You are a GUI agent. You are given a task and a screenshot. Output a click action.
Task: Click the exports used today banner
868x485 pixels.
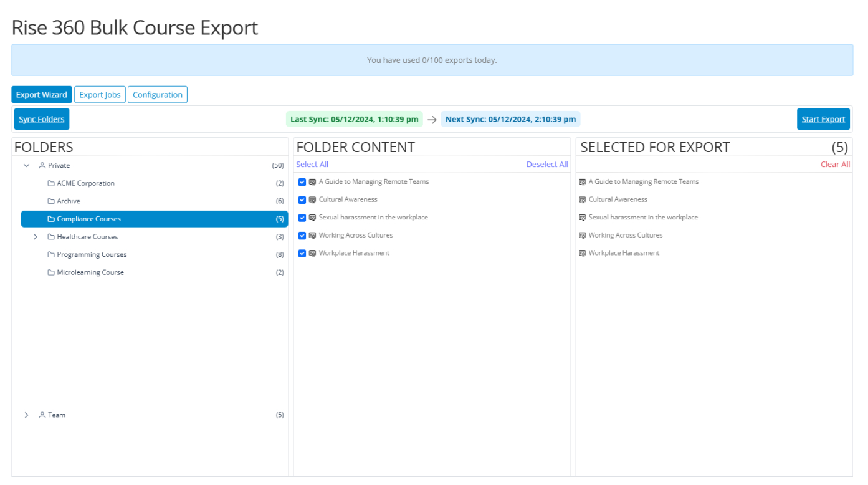pos(432,60)
